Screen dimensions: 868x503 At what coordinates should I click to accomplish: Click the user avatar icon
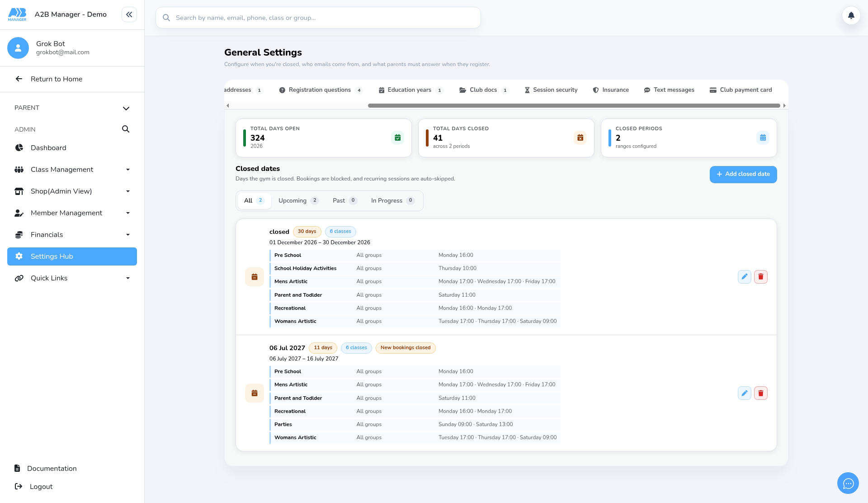[x=18, y=48]
